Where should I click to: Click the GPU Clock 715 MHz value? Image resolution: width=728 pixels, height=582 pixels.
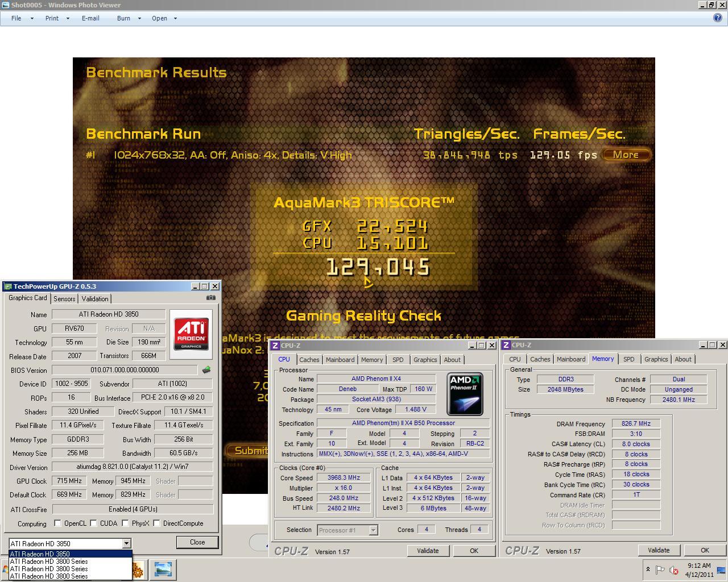(x=69, y=481)
